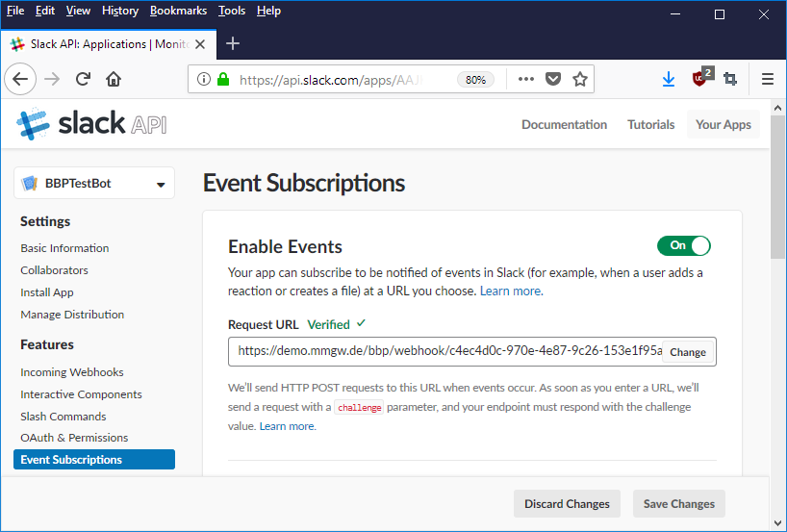This screenshot has height=532, width=787.
Task: Go to Install App page
Action: (x=47, y=292)
